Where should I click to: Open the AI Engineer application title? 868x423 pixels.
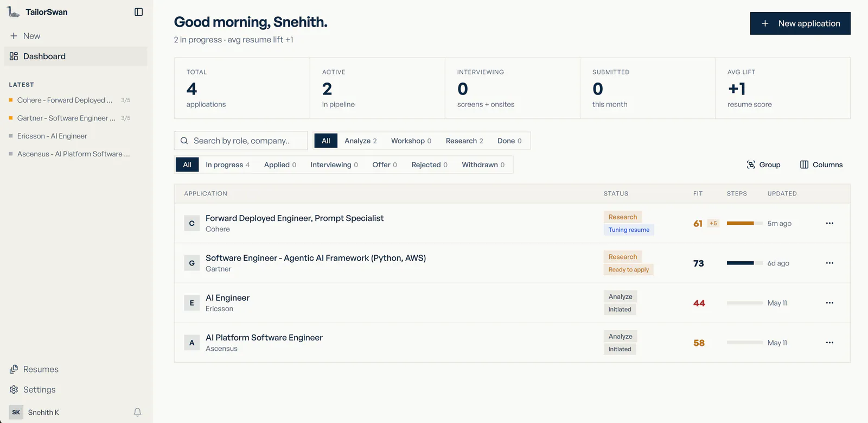228,298
